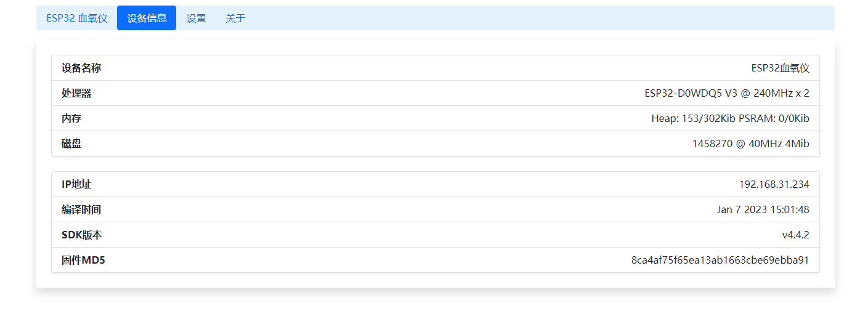Select the Jan 7 2023 compile time
This screenshot has width=868, height=316.
763,210
